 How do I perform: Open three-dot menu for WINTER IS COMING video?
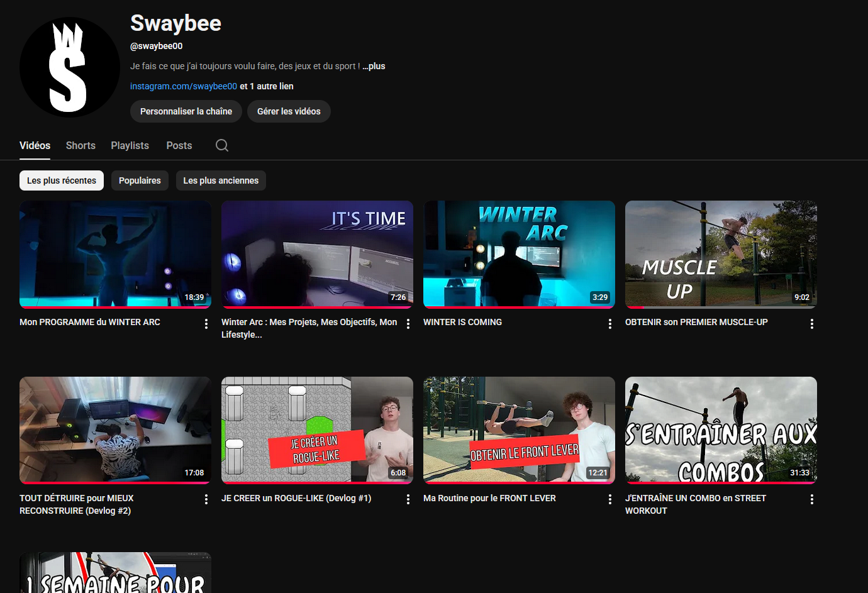pyautogui.click(x=610, y=324)
